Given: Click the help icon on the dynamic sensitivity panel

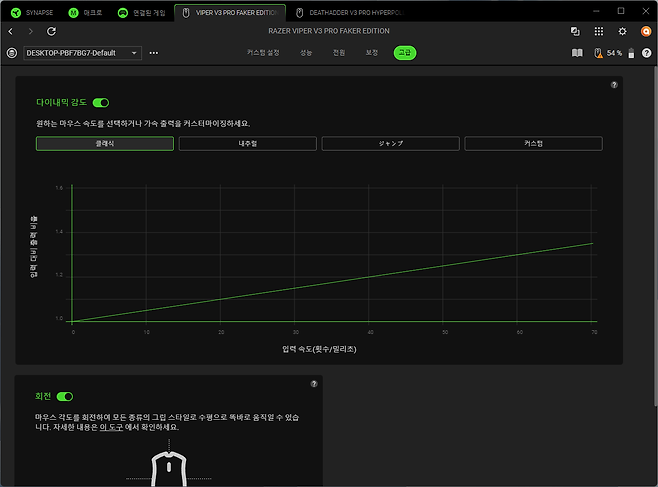Looking at the screenshot, I should 614,85.
